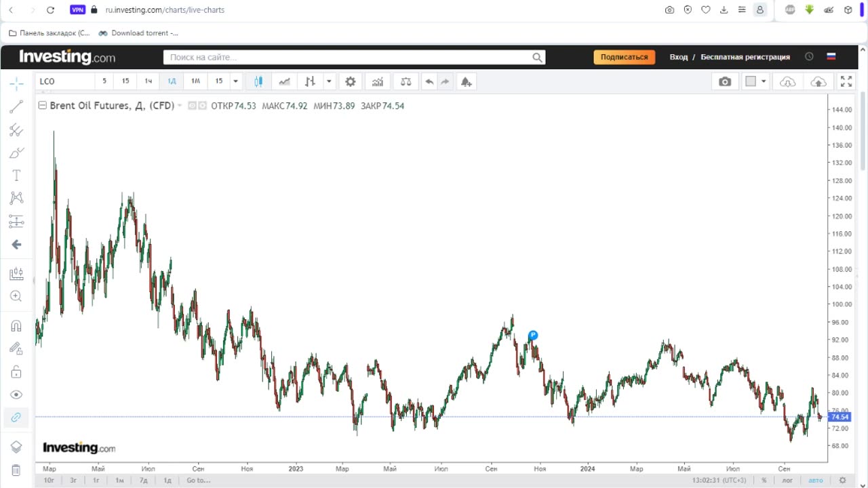Select the 1ч hourly interval

pyautogui.click(x=149, y=81)
